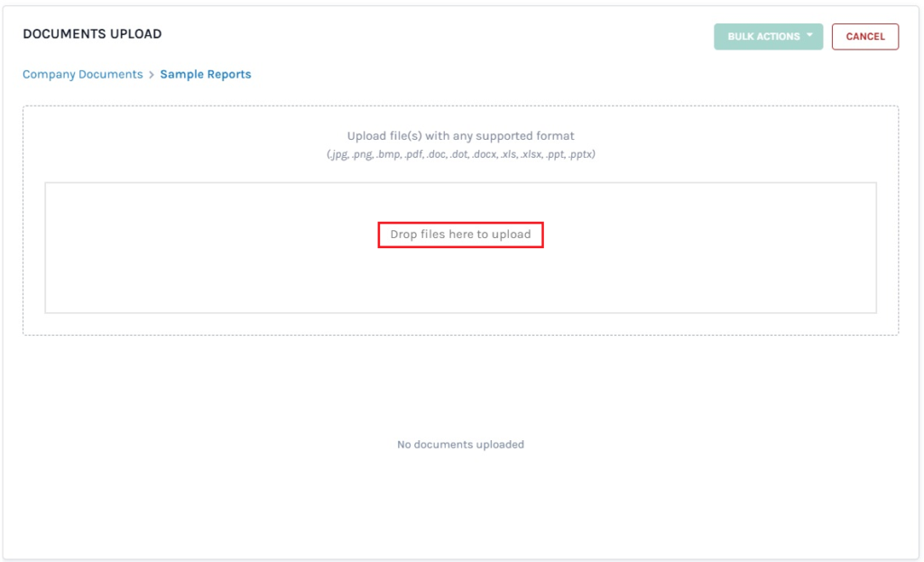
Task: Click the .bmp extension in format list
Action: point(389,154)
